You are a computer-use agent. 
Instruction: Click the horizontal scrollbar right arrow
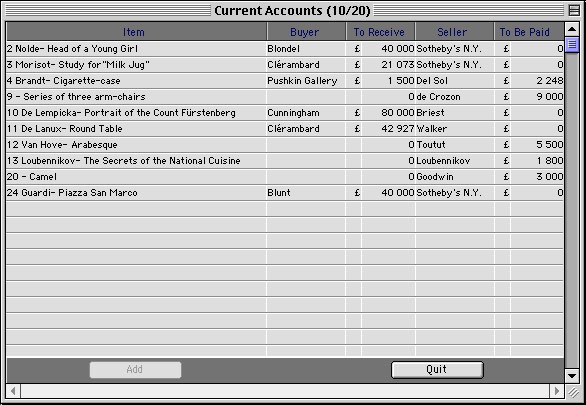(x=557, y=391)
